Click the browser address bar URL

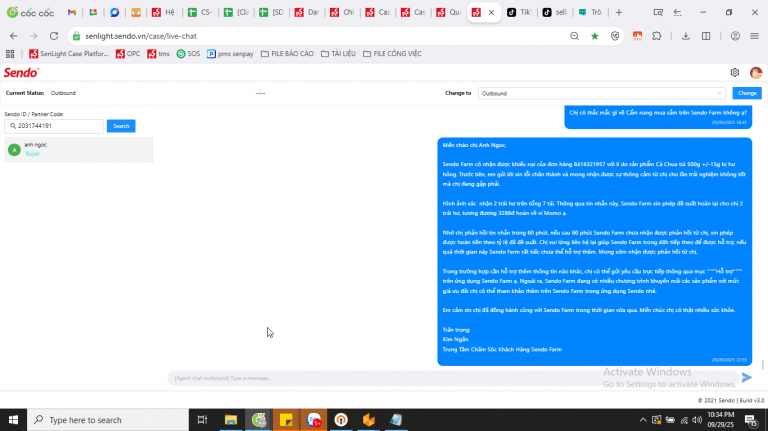coord(141,36)
